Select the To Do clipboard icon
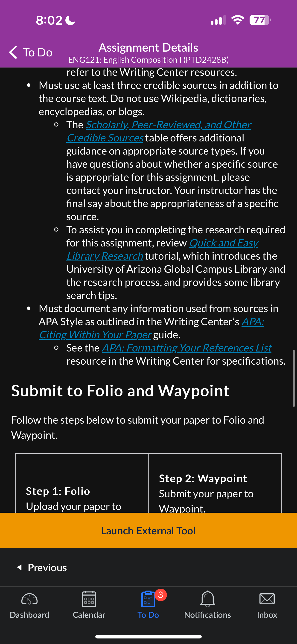297x644 pixels. click(148, 599)
